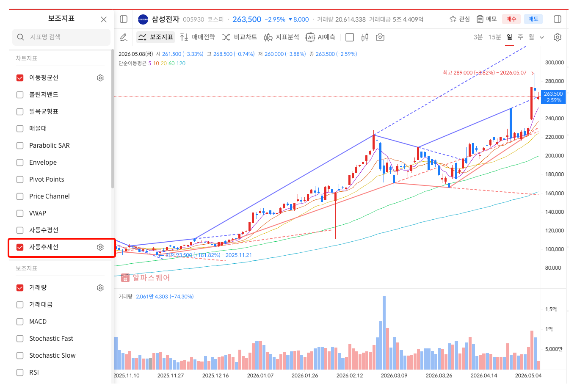The height and width of the screenshot is (392, 577).
Task: Toggle the left sidebar panel icon
Action: point(124,19)
